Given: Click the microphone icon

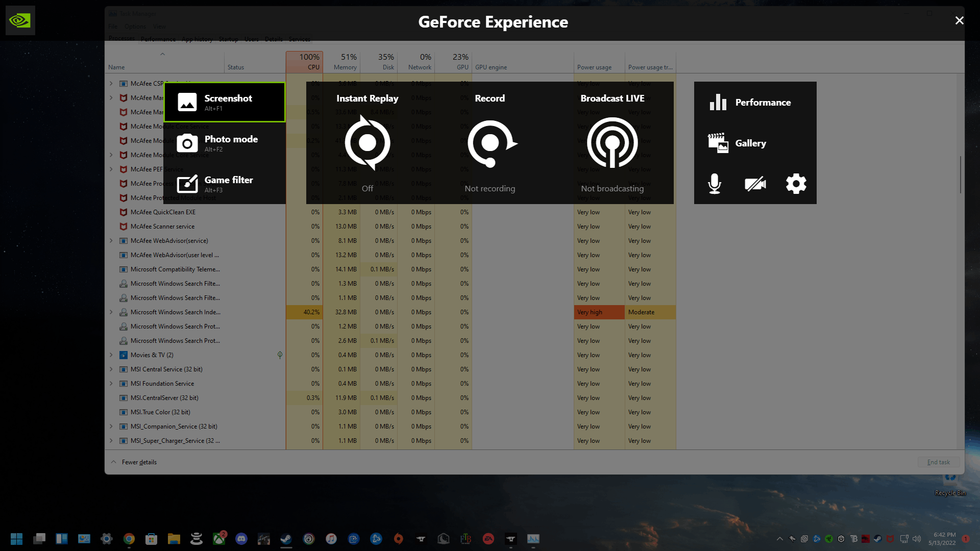Looking at the screenshot, I should (715, 184).
